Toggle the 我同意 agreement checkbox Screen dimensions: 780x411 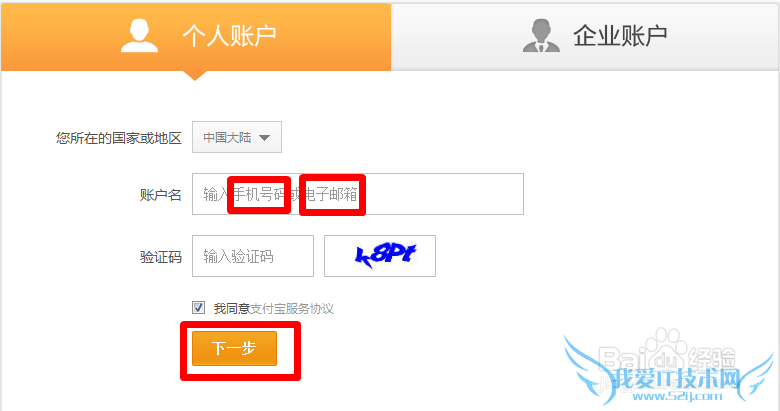coord(198,308)
